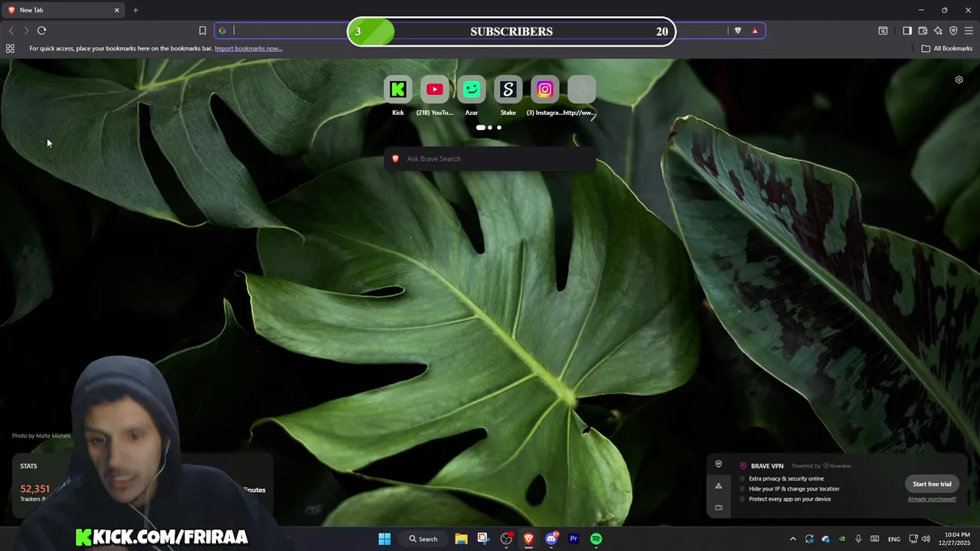Go to first shortcuts page dot

[480, 128]
